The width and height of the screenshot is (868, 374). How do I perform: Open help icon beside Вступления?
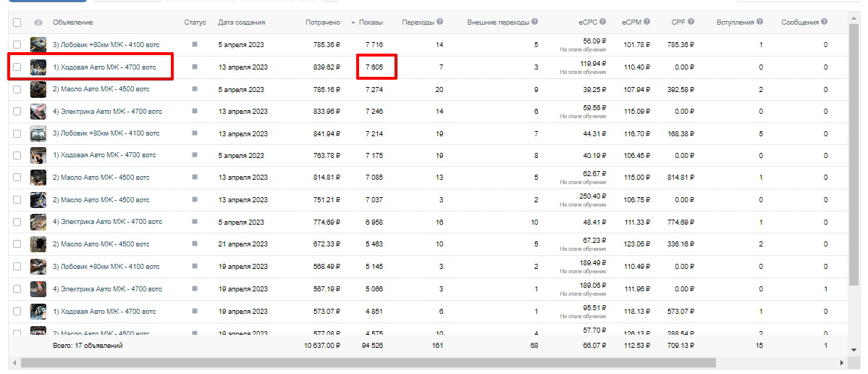pyautogui.click(x=759, y=22)
